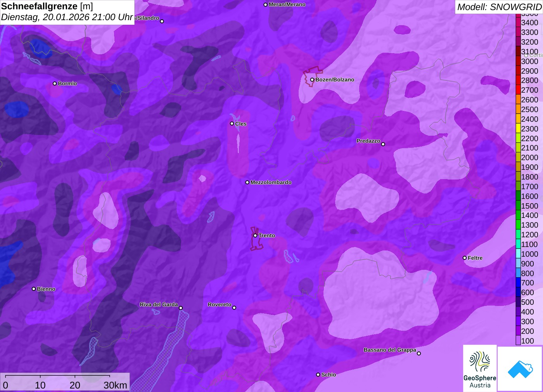Screen dimensions: 543x392
Task: Click the blue cloud logo at bottom right
Action: point(520,369)
